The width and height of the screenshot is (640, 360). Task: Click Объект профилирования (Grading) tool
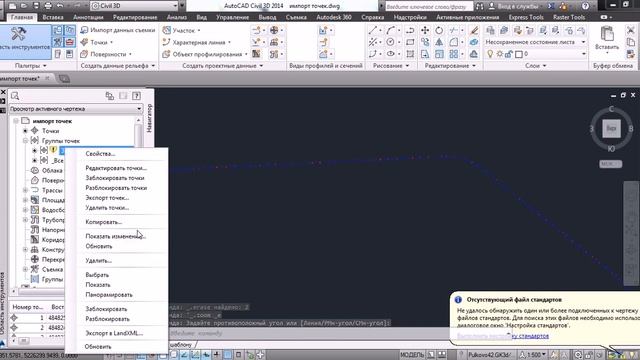pos(205,54)
